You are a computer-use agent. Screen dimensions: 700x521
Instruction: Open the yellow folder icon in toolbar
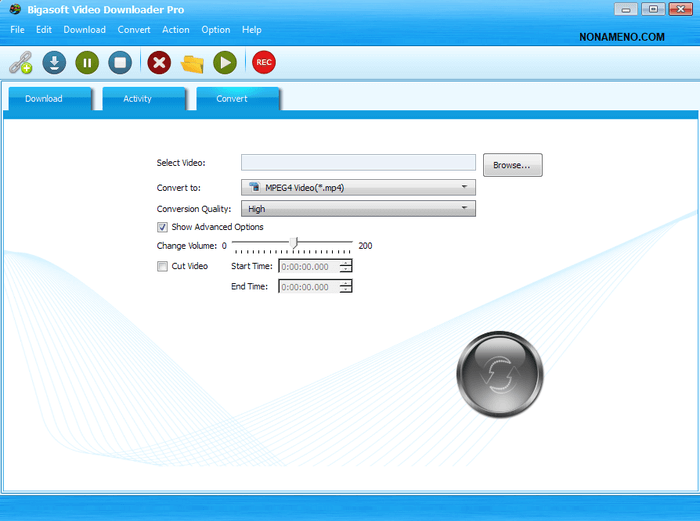[x=192, y=63]
